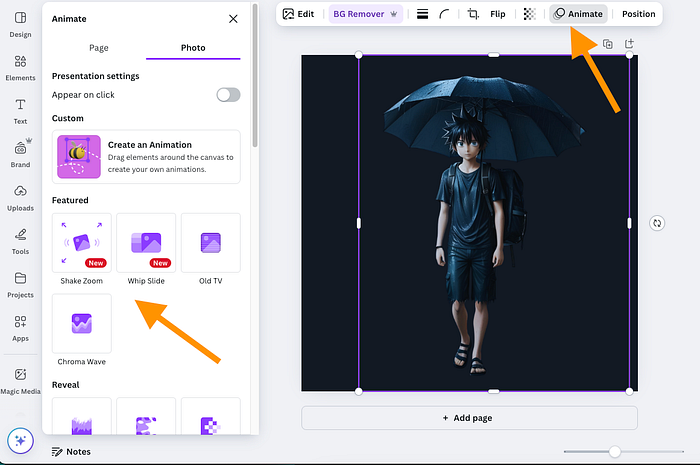The width and height of the screenshot is (700, 465).
Task: Launch the Canva AI assistant sparkle button
Action: point(20,441)
